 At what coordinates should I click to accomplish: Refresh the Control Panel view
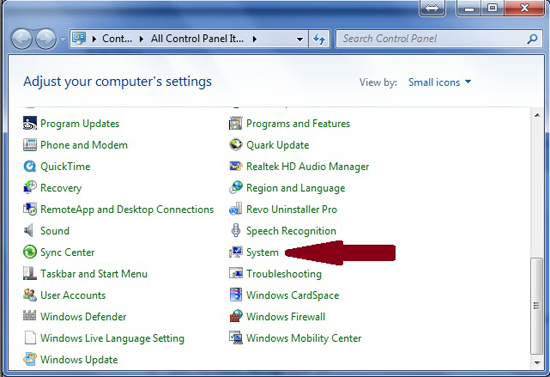pyautogui.click(x=319, y=39)
